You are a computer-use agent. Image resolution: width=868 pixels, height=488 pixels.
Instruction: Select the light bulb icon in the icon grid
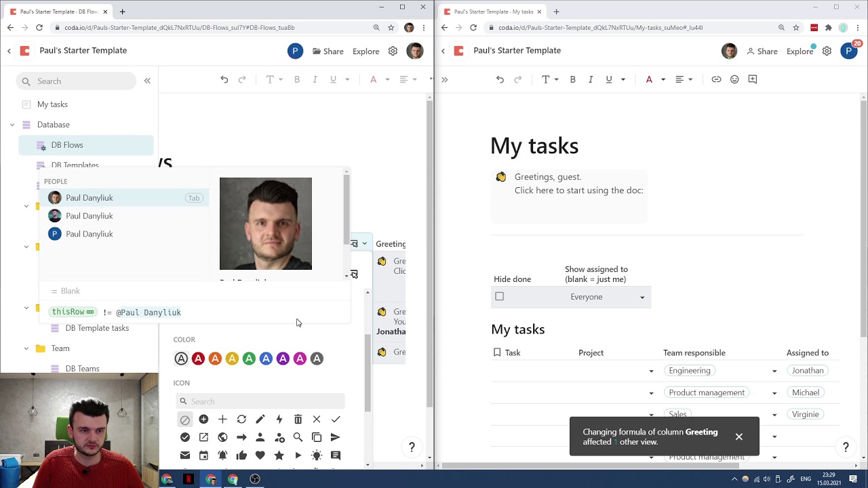click(x=317, y=455)
